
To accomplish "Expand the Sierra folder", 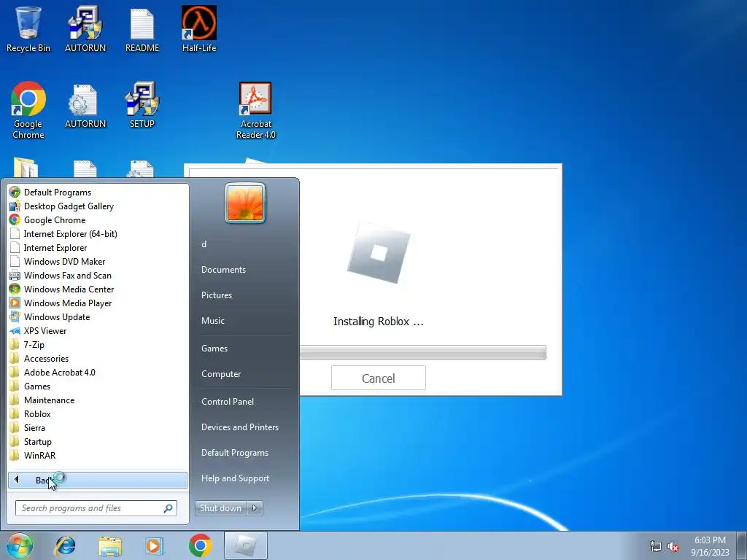I will pos(98,427).
